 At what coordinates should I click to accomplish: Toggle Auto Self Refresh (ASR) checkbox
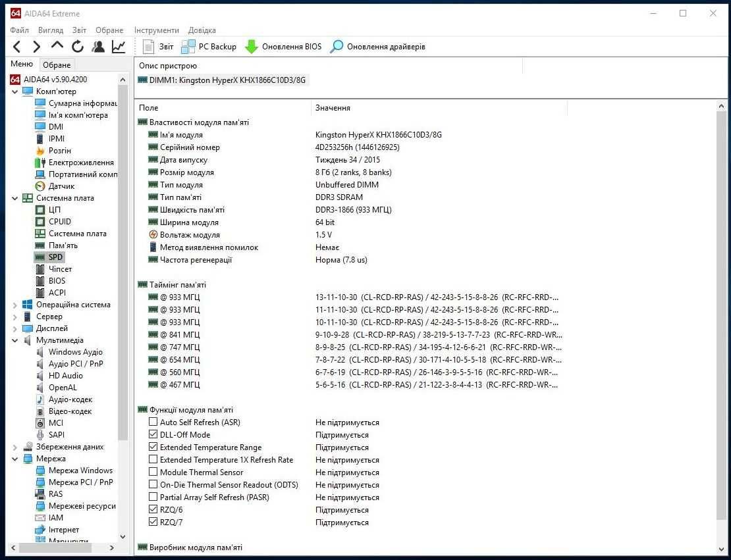click(153, 422)
